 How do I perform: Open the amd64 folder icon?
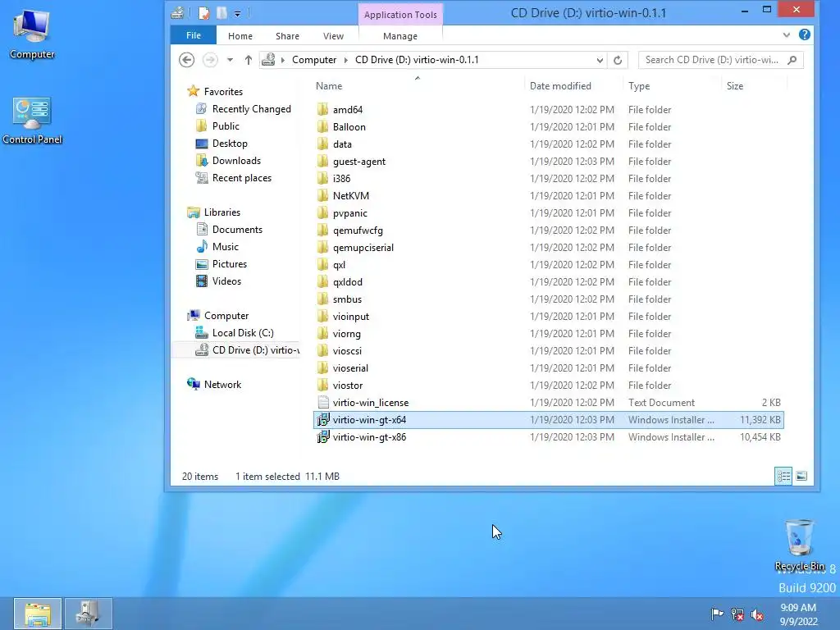click(x=322, y=110)
